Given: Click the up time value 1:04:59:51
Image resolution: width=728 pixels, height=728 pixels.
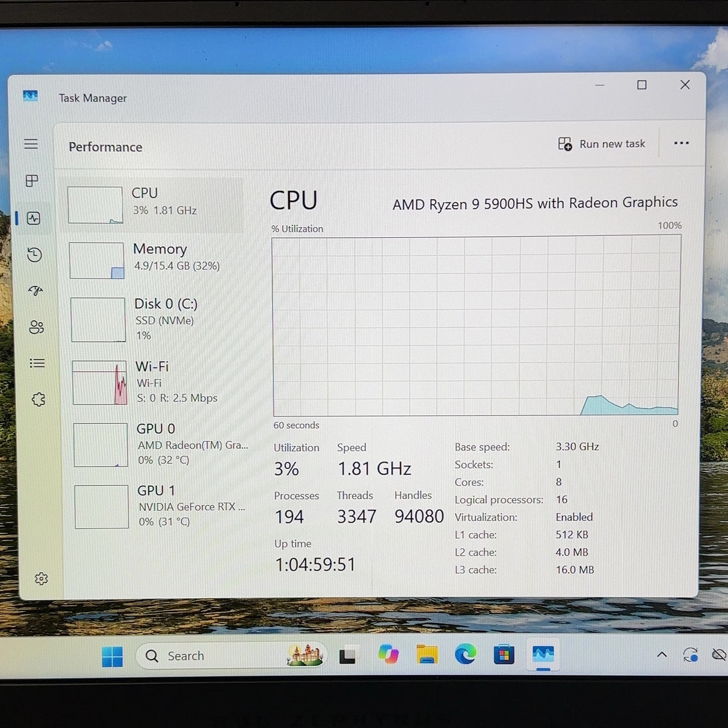Looking at the screenshot, I should coord(315,565).
